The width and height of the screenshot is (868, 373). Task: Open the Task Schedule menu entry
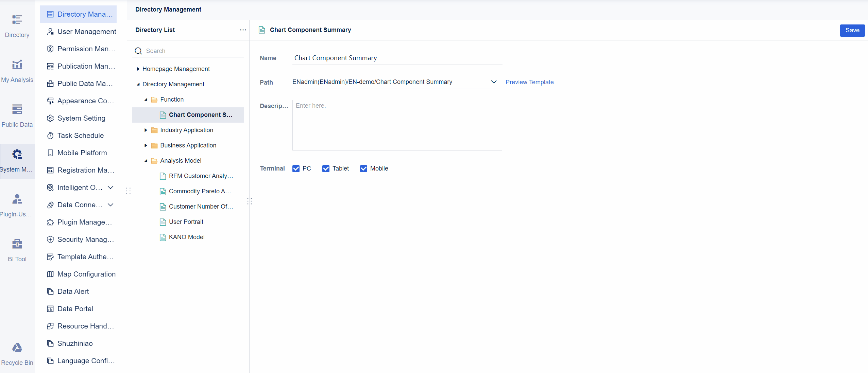(80, 135)
